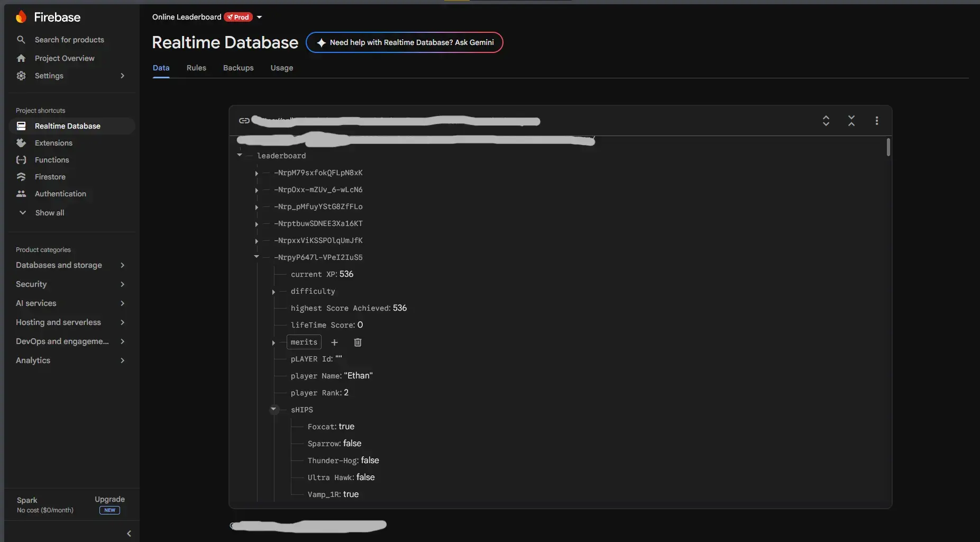Expand the merits node arrow
This screenshot has width=980, height=542.
(273, 342)
